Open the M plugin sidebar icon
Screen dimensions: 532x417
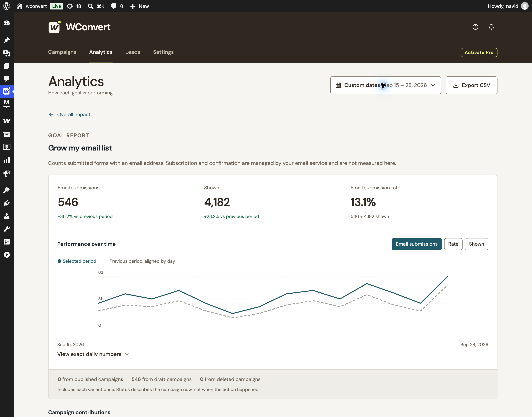click(7, 103)
